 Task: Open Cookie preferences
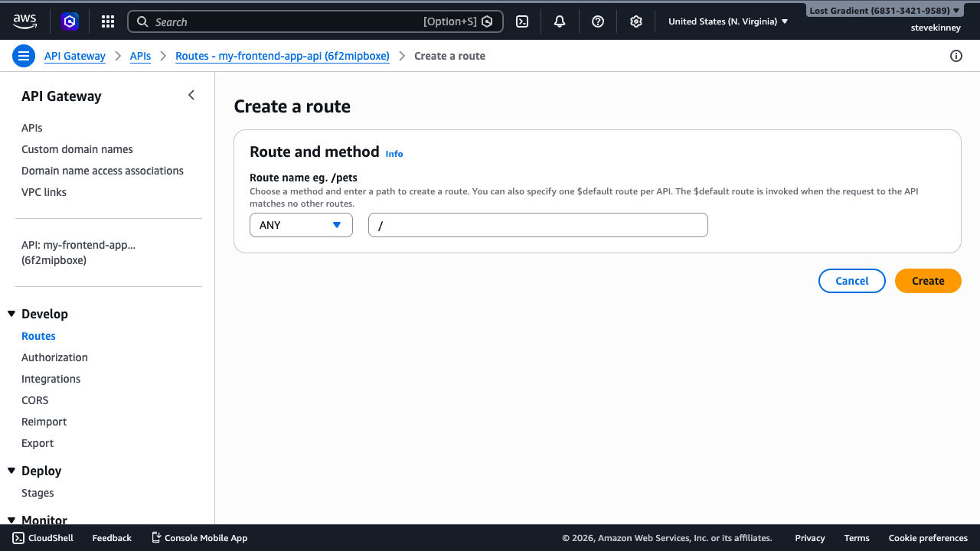[x=928, y=538]
